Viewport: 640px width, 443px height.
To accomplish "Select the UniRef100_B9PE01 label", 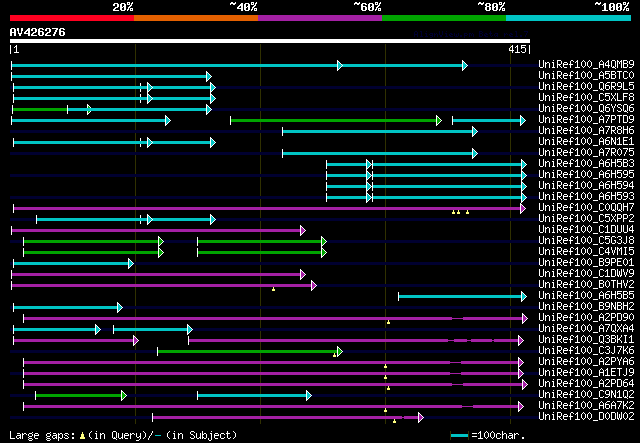I will point(586,263).
